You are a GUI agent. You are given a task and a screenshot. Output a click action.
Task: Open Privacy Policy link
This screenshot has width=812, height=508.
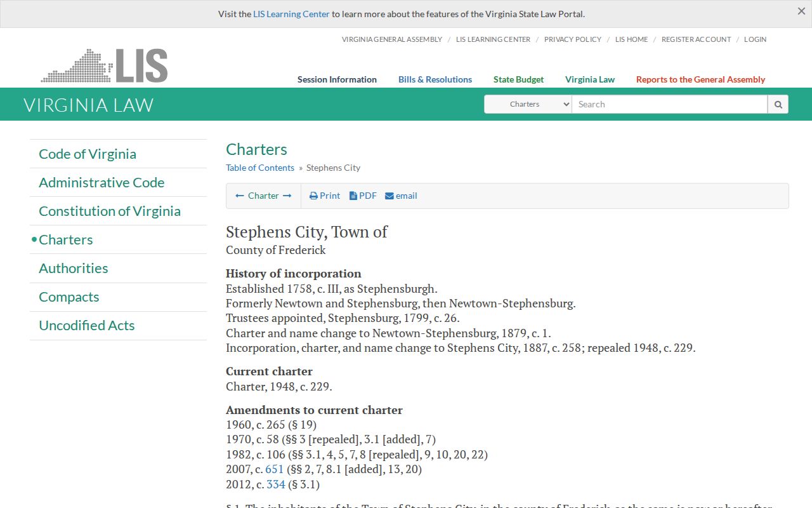573,39
